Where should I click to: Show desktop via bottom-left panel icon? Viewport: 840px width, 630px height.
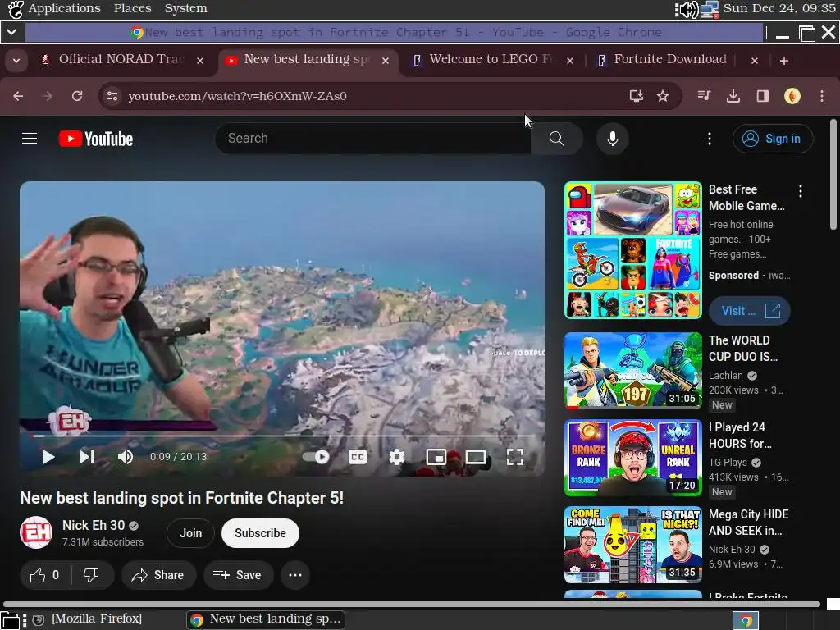point(10,620)
